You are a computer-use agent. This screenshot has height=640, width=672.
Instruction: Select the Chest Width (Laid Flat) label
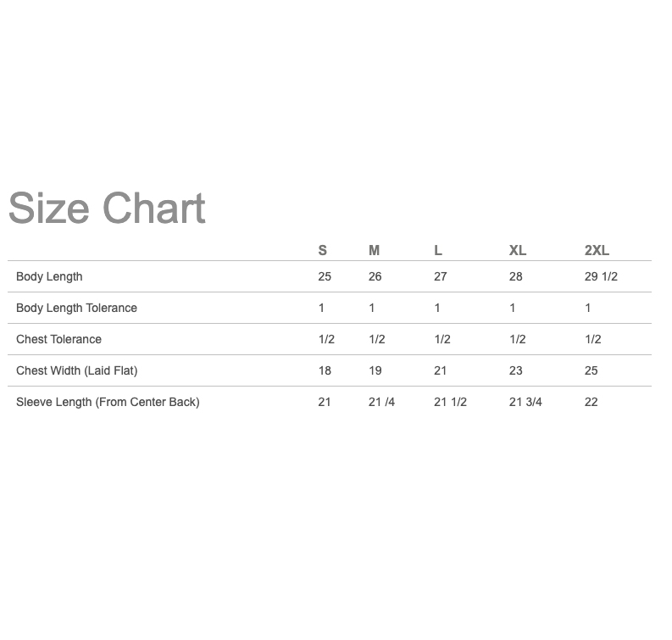(x=76, y=370)
